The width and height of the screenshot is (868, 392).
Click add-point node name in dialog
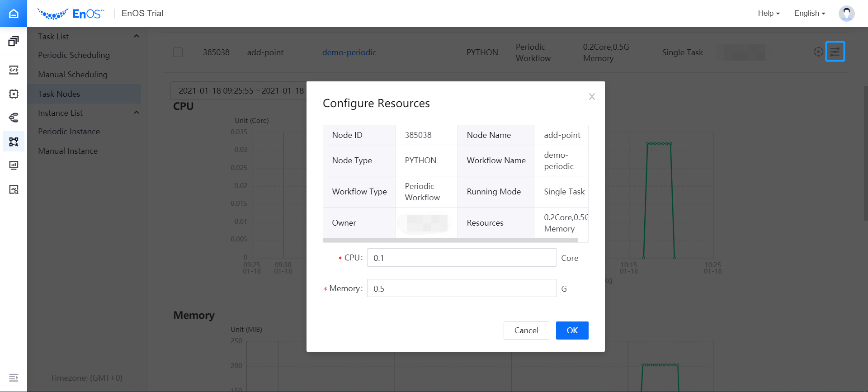click(x=562, y=135)
